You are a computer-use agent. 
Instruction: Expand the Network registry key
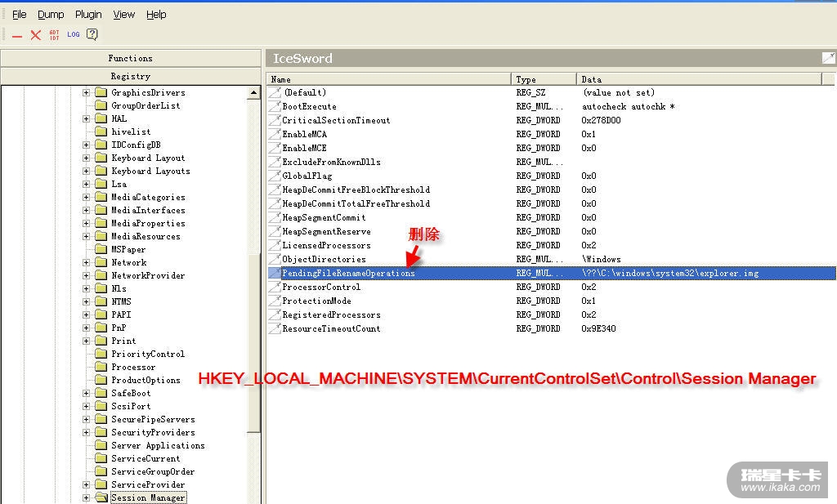[x=87, y=263]
